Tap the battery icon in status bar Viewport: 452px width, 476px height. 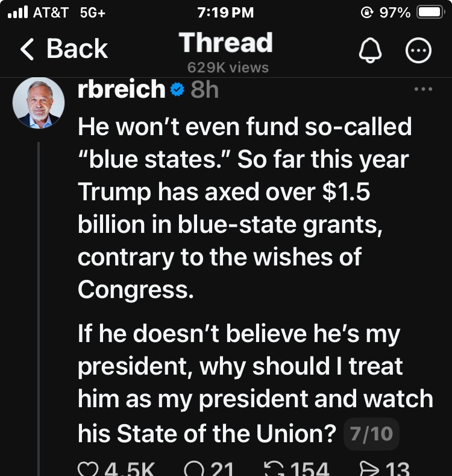[x=430, y=13]
